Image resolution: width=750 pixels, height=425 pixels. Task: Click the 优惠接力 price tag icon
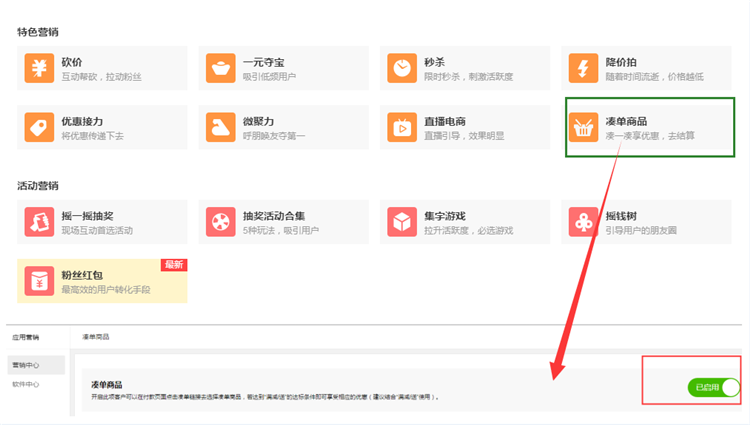point(40,127)
